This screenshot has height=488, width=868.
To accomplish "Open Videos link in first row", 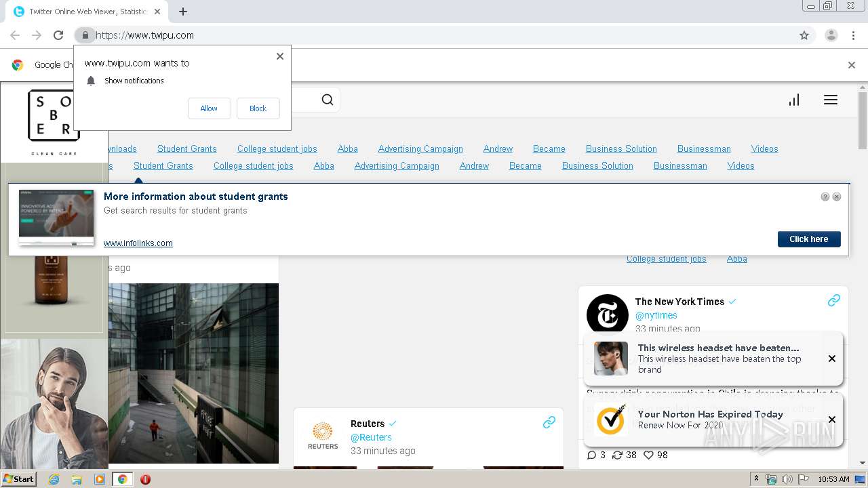I will click(x=765, y=149).
